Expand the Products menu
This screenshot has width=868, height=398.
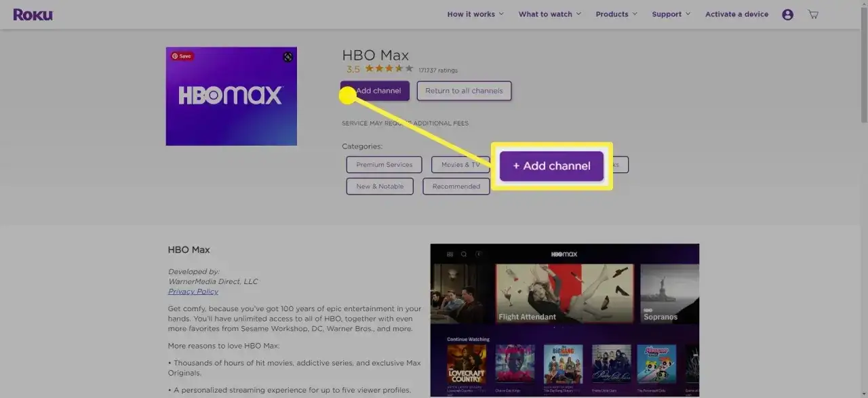tap(616, 14)
